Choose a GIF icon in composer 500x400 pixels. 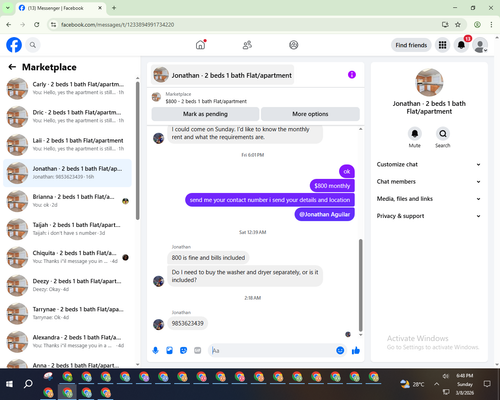[x=198, y=350]
